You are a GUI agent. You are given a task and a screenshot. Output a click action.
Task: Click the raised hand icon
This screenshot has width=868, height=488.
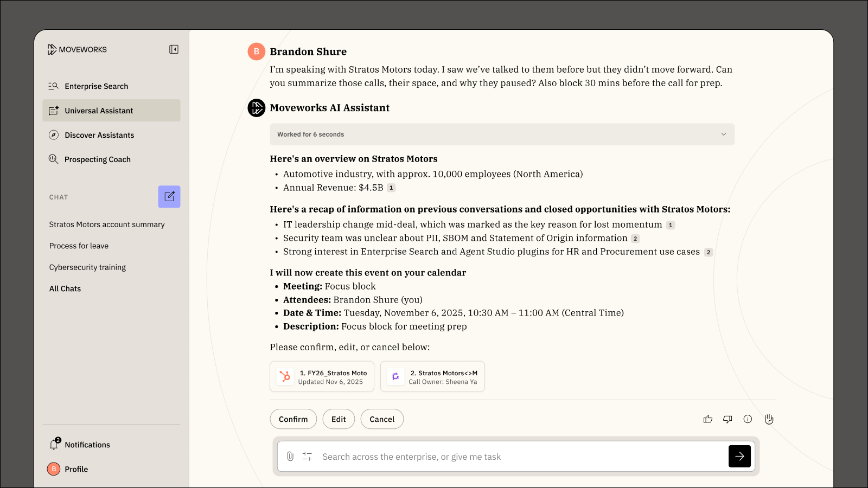pos(769,419)
